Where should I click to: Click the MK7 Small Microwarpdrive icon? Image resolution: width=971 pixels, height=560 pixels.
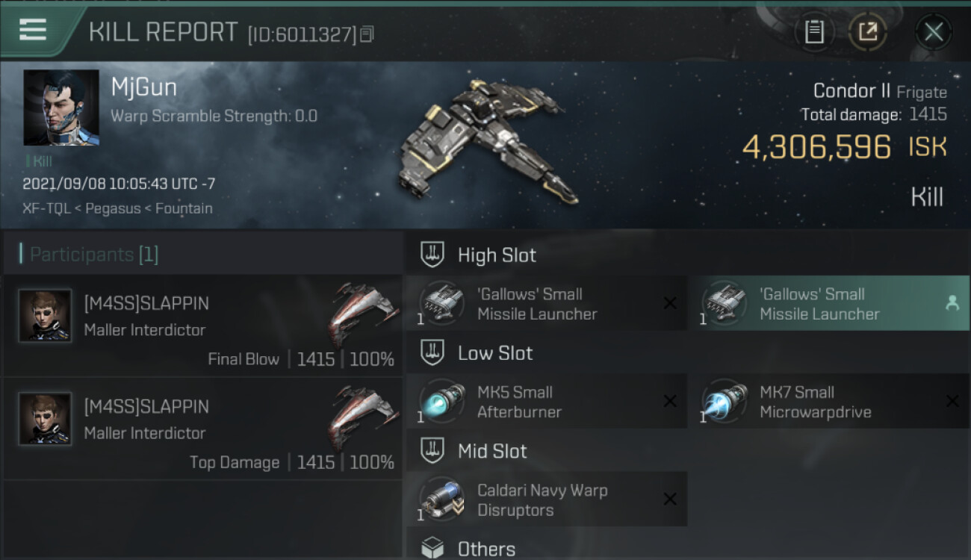point(723,401)
